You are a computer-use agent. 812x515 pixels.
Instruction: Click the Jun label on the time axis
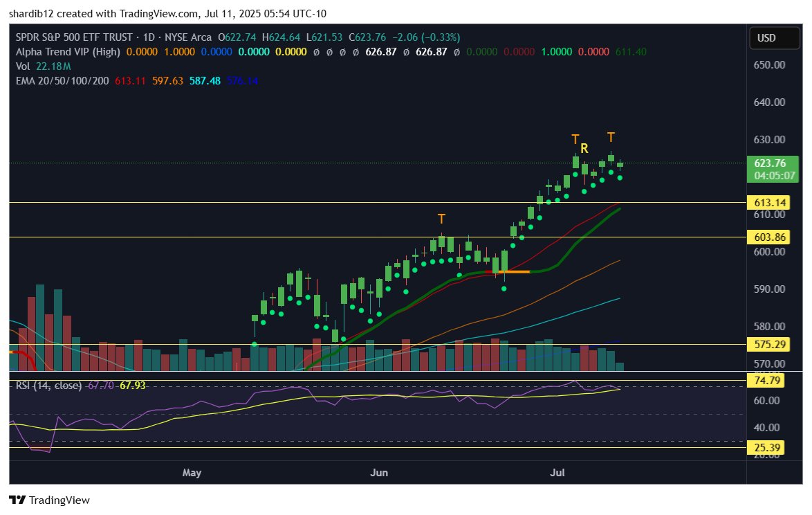point(379,473)
